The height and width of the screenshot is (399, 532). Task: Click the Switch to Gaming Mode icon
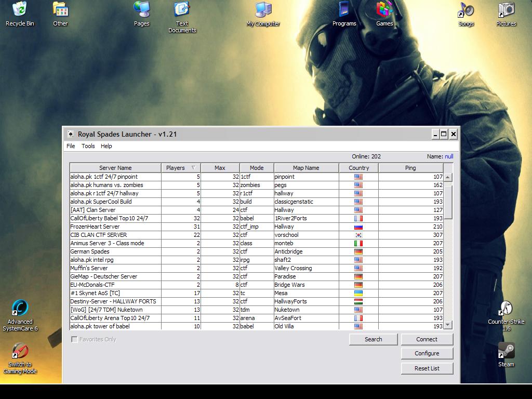coord(20,351)
